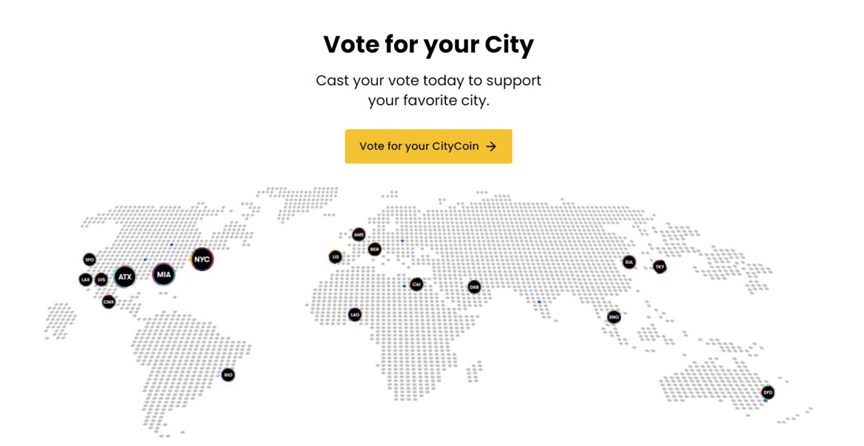864x446 pixels.
Task: Select the SYD marker in Australia
Action: coord(768,393)
